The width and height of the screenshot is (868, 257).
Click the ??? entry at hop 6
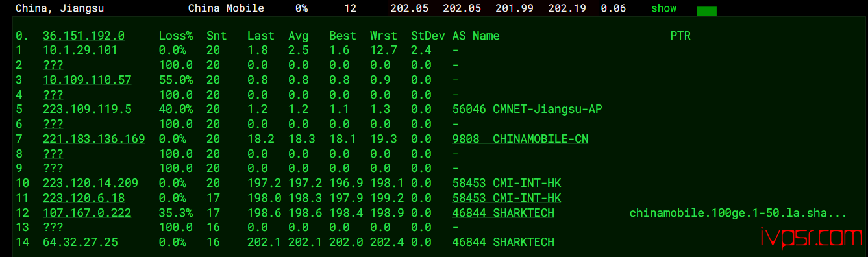tap(53, 124)
